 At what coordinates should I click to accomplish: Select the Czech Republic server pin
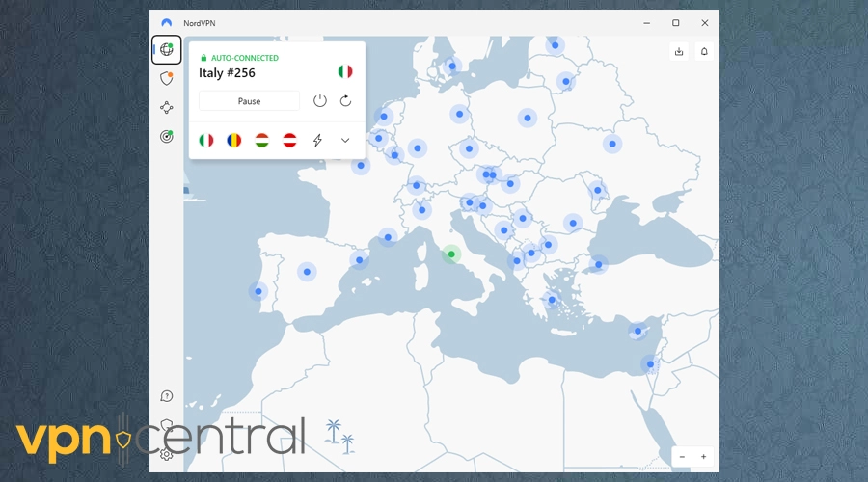(470, 148)
